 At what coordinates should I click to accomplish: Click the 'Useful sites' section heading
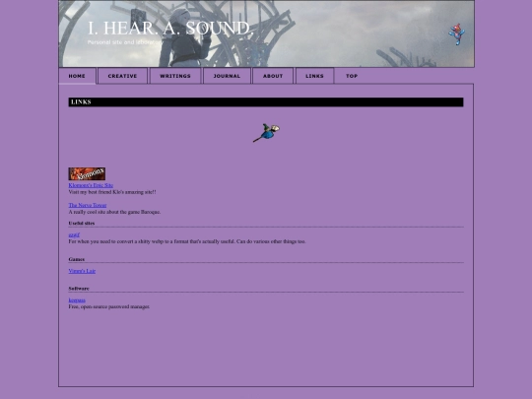[82, 224]
